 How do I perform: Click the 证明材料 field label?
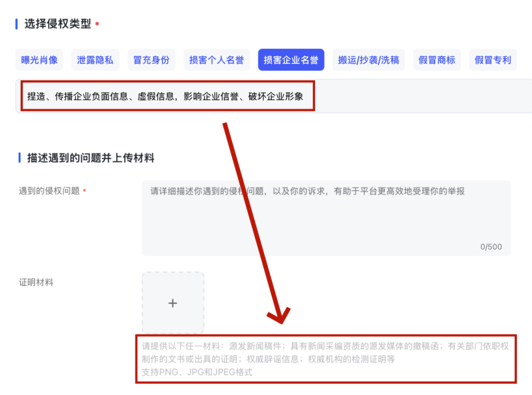point(36,283)
